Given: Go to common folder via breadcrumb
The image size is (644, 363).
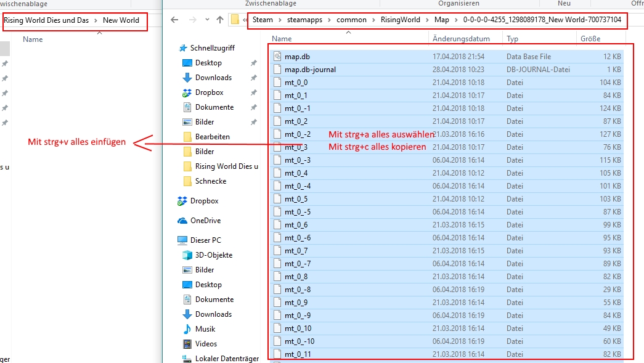Looking at the screenshot, I should click(351, 20).
